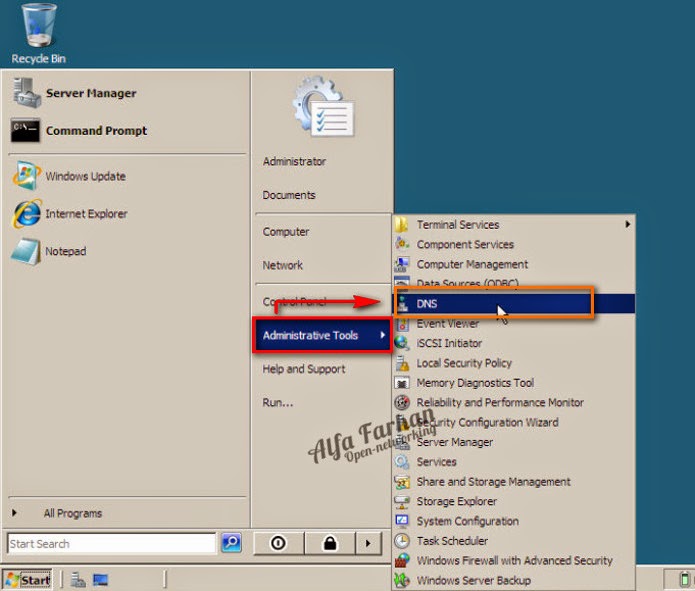Viewport: 695px width, 591px height.
Task: Click the Administrator user picture icon
Action: [323, 106]
